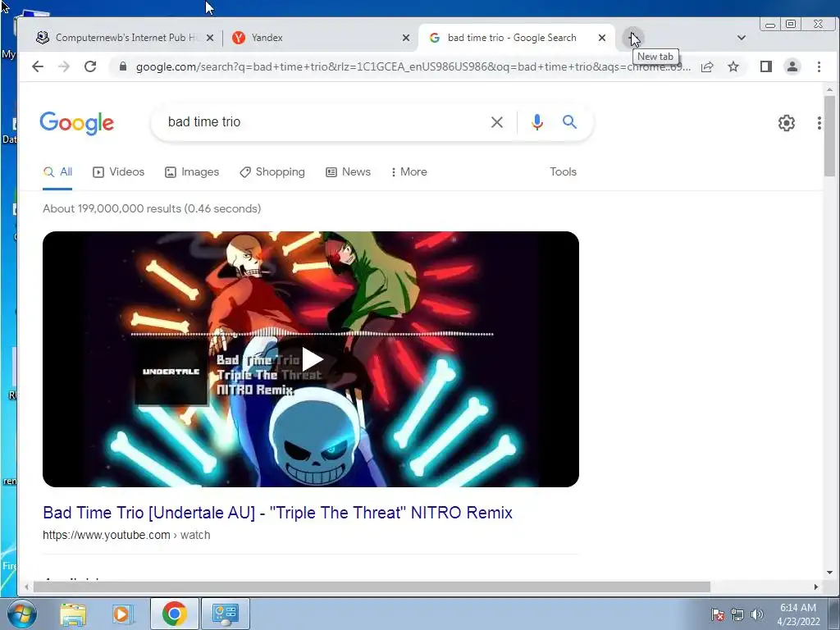Viewport: 840px width, 630px height.
Task: Reload the current page
Action: 90,66
